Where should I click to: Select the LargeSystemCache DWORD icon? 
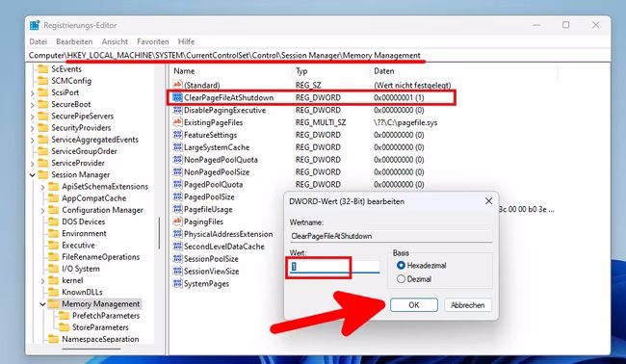click(x=177, y=147)
